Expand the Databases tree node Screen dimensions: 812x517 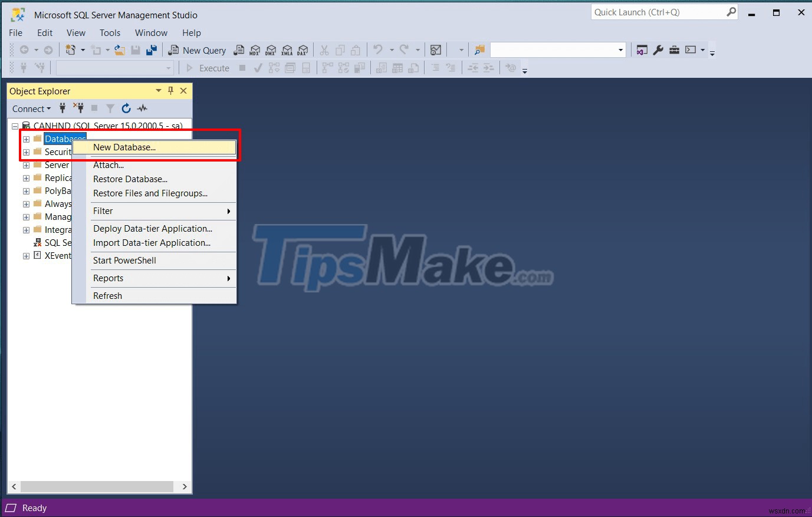click(x=26, y=139)
